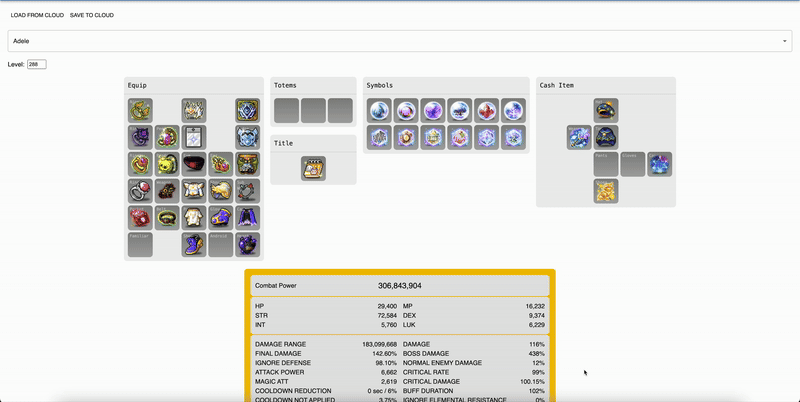The height and width of the screenshot is (402, 800).
Task: Click the IGNORE DEFENSE value 98.10%
Action: pyautogui.click(x=386, y=363)
